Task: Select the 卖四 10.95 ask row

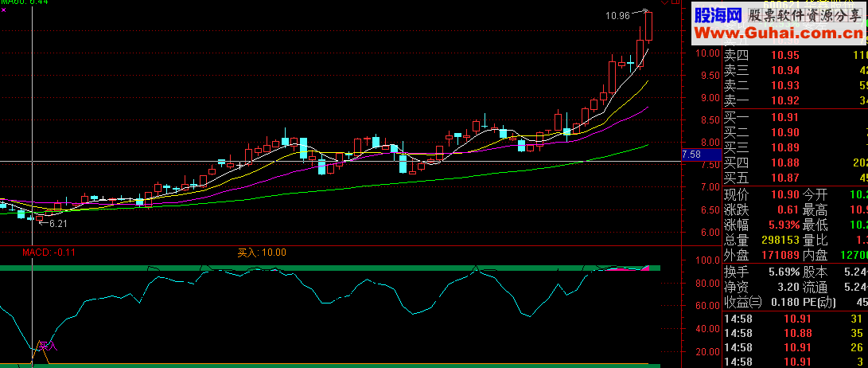Action: 796,55
